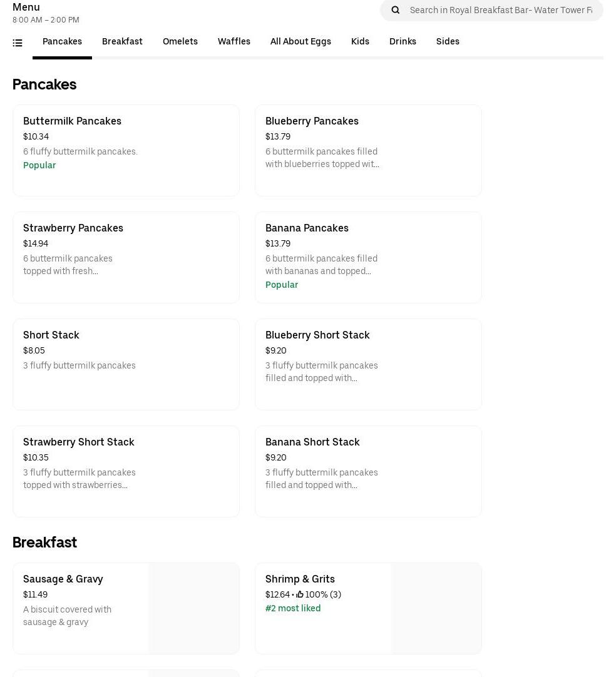Open the Blueberry Short Stack item
This screenshot has width=616, height=677.
[x=368, y=364]
